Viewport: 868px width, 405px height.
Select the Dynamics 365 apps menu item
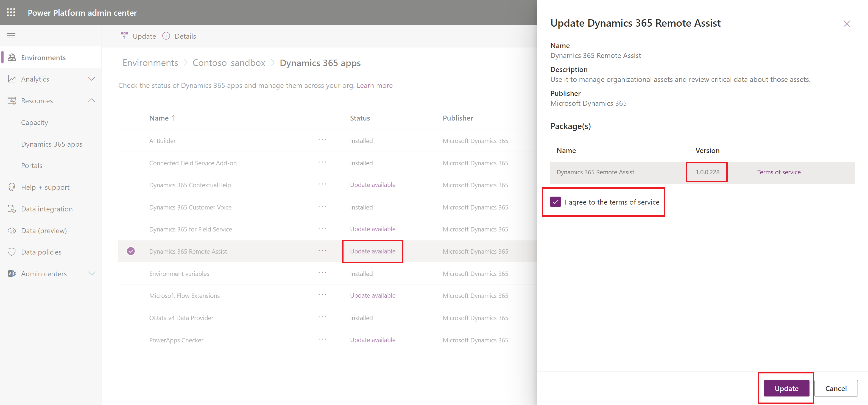point(52,144)
